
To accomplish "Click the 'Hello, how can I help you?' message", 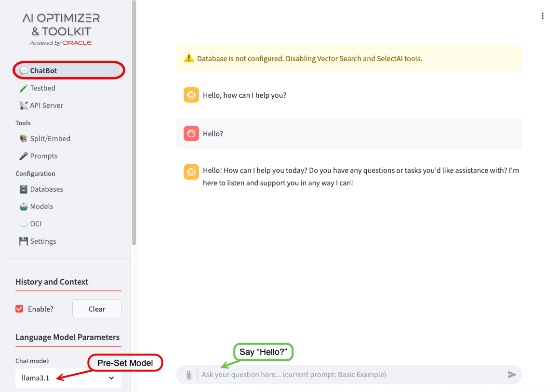I will 245,95.
